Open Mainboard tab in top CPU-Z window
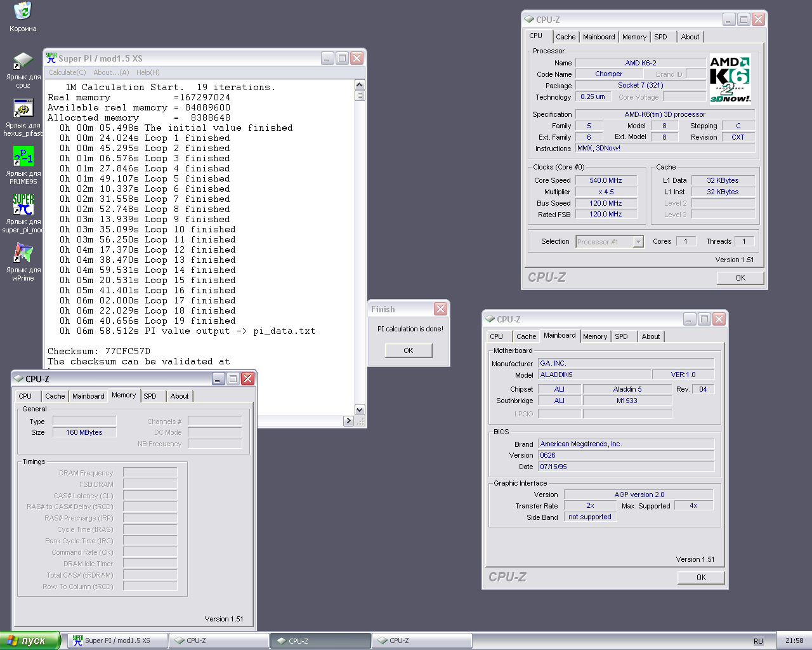 pos(599,37)
